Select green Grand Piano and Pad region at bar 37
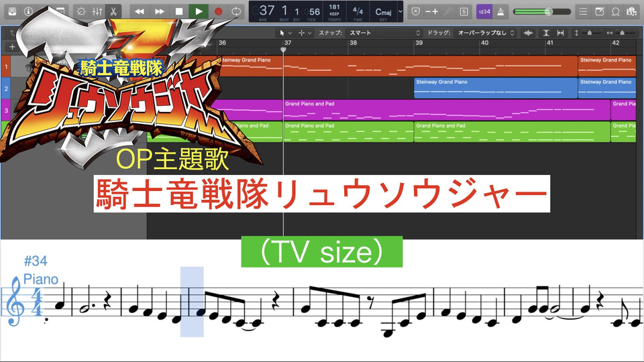644x362 pixels. tap(348, 132)
